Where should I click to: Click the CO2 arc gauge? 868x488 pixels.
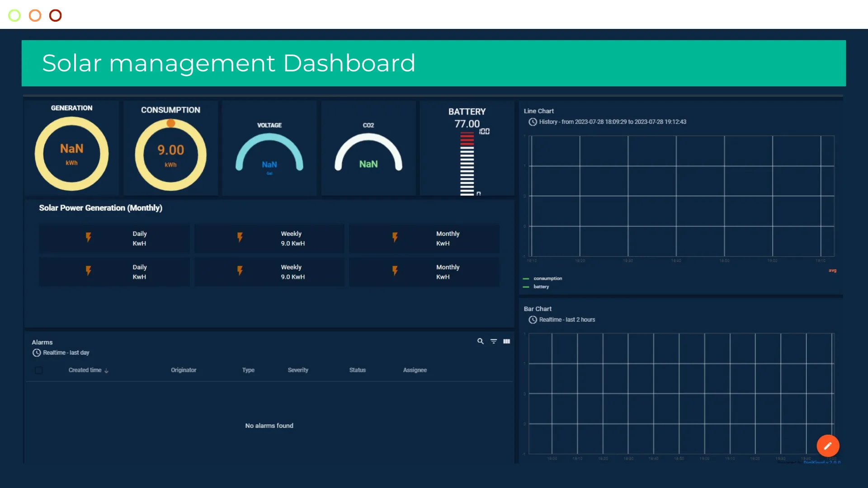368,153
